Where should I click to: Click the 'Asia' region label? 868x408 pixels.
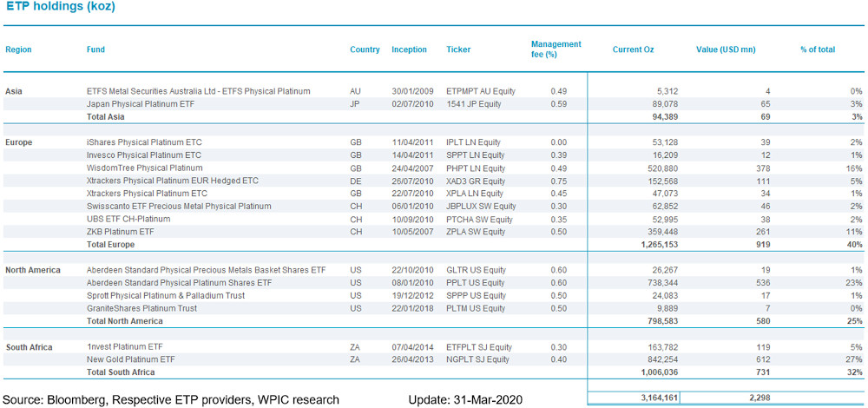[14, 91]
